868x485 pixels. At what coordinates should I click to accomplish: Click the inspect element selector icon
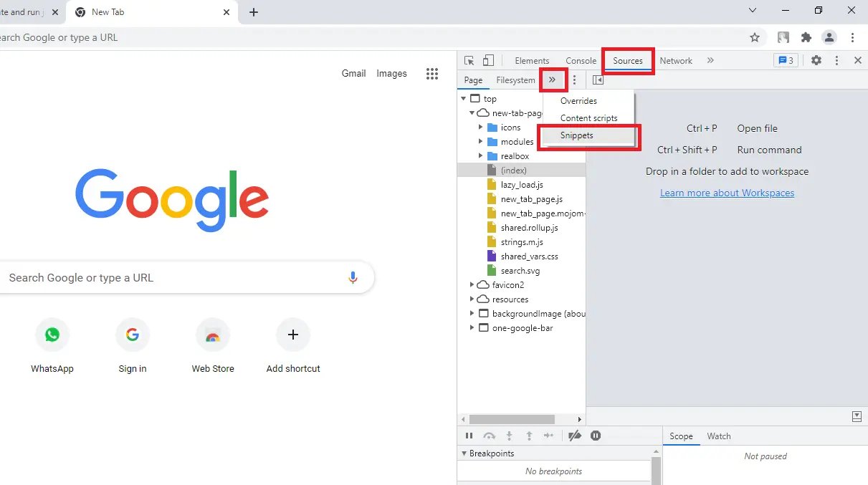tap(469, 61)
